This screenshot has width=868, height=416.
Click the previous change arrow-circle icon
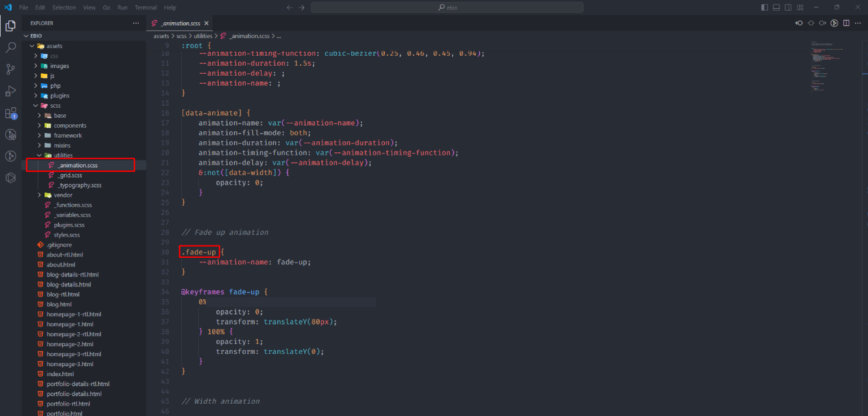tap(799, 23)
